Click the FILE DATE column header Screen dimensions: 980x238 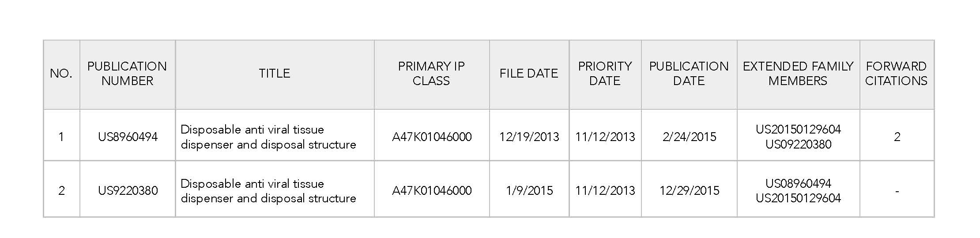pyautogui.click(x=529, y=74)
